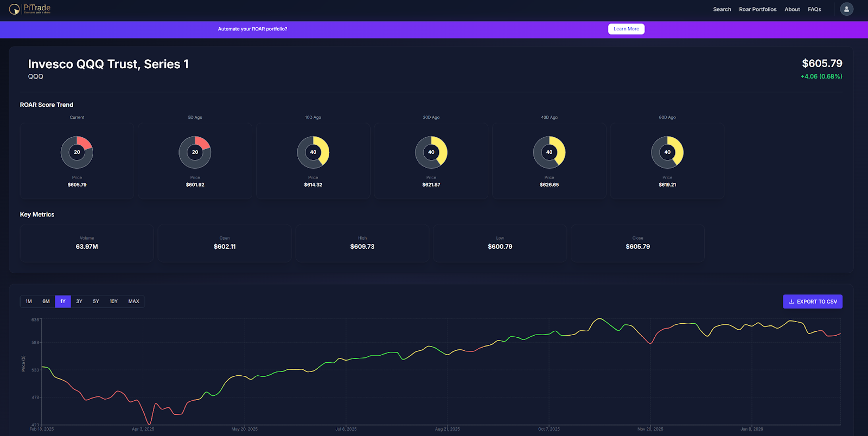The height and width of the screenshot is (436, 868).
Task: Click the Close $605.79 metric card
Action: click(638, 243)
